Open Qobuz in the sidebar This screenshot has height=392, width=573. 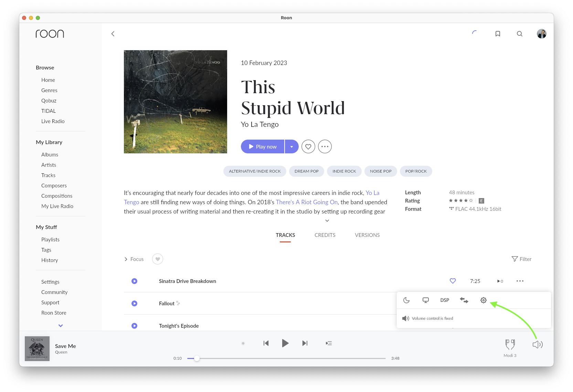coord(49,101)
